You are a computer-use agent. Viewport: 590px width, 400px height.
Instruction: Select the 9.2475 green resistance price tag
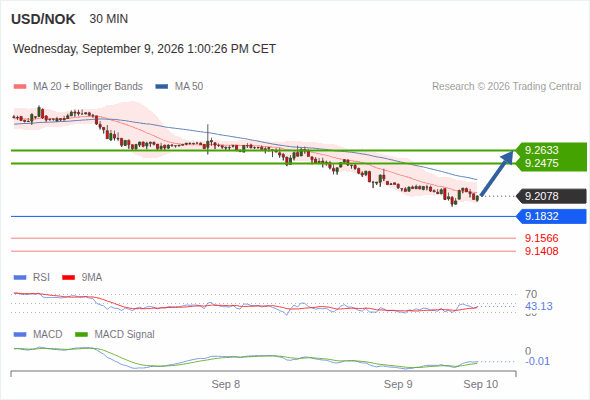coord(551,163)
